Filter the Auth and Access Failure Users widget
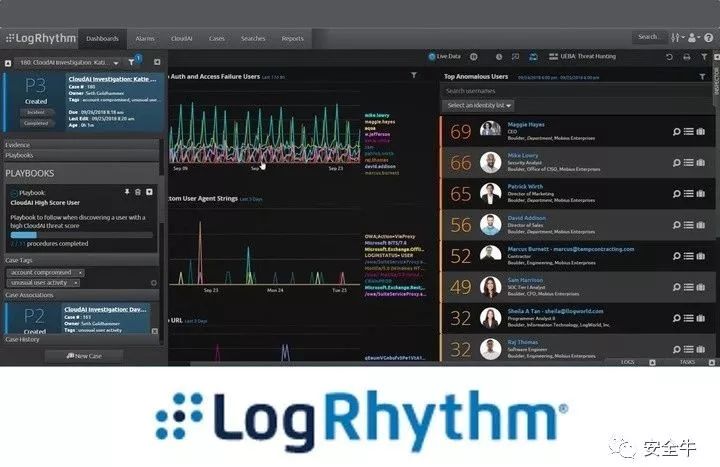This screenshot has height=467, width=720. pyautogui.click(x=414, y=75)
